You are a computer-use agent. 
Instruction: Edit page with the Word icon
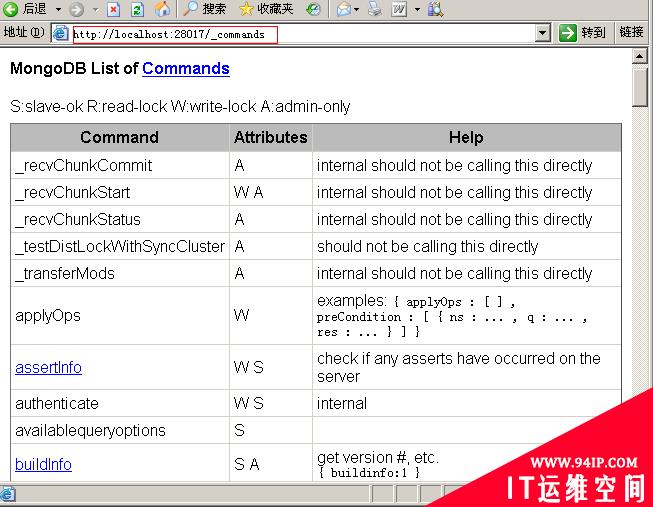click(x=399, y=9)
